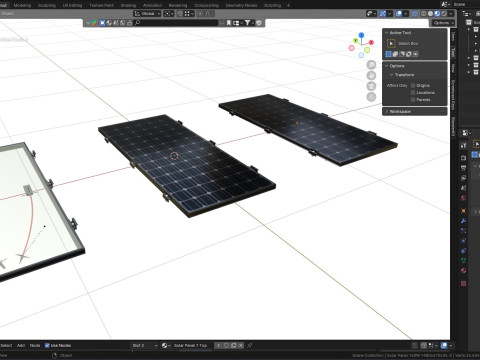Open the Add menu in node editor
480x360 pixels.
coord(21,345)
